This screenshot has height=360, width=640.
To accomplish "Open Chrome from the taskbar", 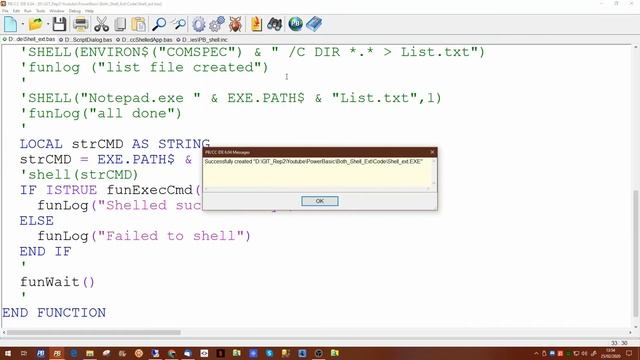I will pos(171,353).
